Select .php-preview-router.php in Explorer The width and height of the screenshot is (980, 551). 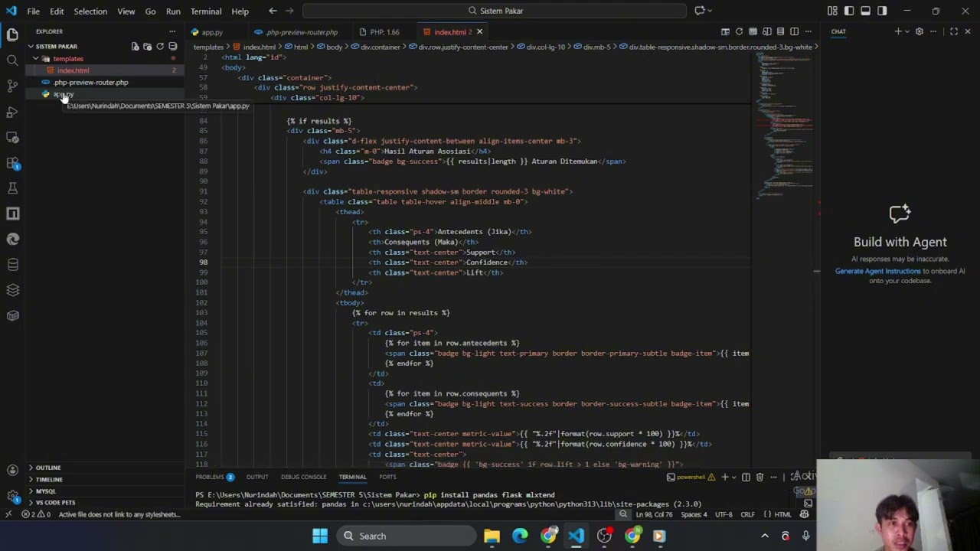(x=90, y=83)
